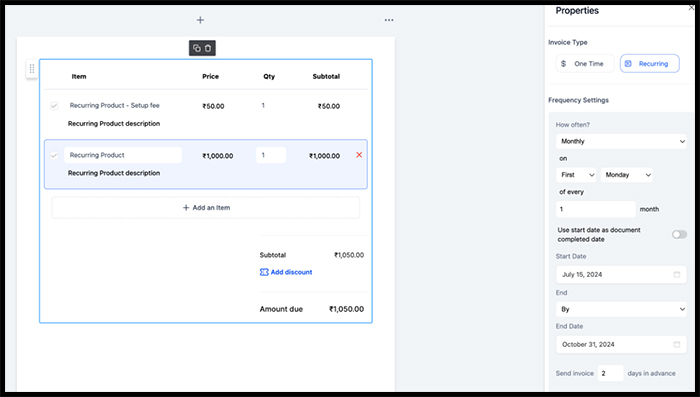Close the Properties panel

pyautogui.click(x=692, y=8)
